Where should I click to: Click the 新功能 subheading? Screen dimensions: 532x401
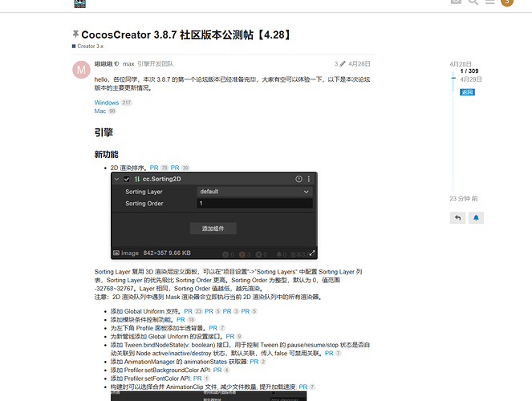[106, 154]
